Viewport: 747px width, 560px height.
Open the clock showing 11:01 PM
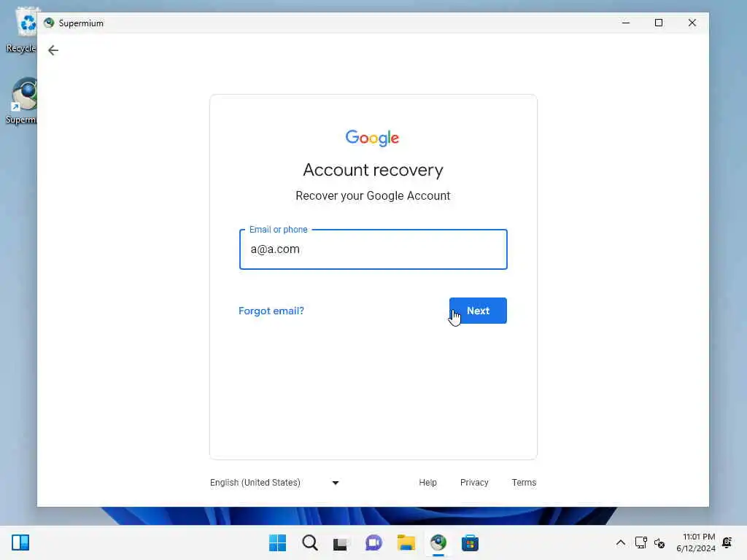click(695, 542)
